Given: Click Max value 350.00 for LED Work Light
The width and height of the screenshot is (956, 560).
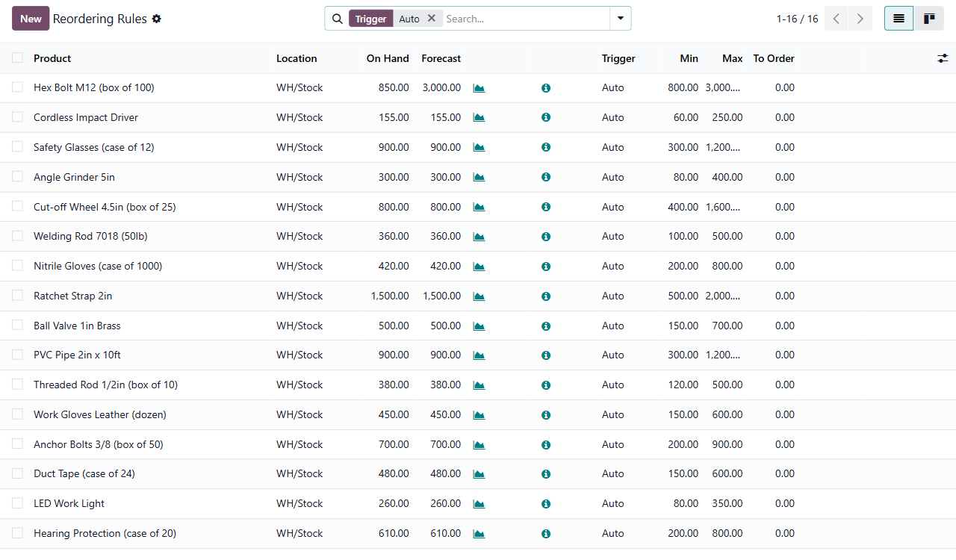Looking at the screenshot, I should tap(727, 504).
